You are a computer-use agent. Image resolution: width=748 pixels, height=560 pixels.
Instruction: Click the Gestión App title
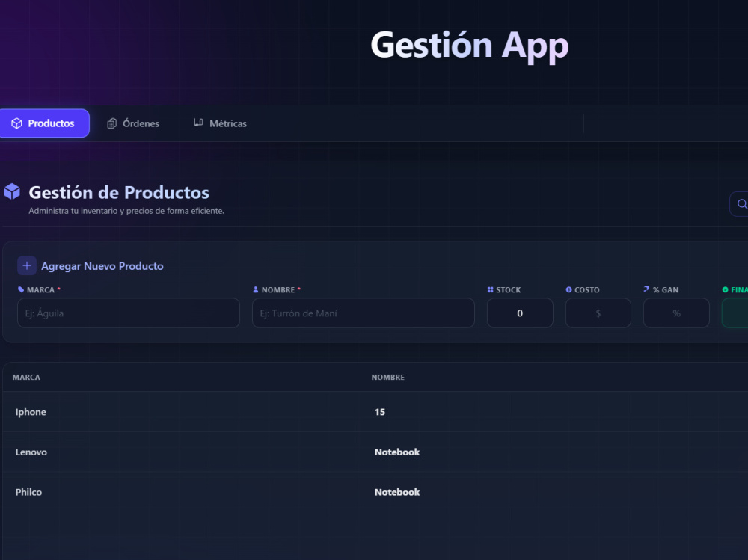coord(470,46)
